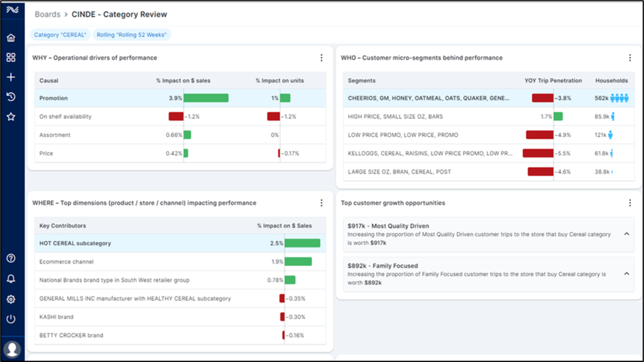Select LOW PRICE PROMO, LOW PRICE, PROMO segment
This screenshot has width=644, height=362.
point(489,135)
